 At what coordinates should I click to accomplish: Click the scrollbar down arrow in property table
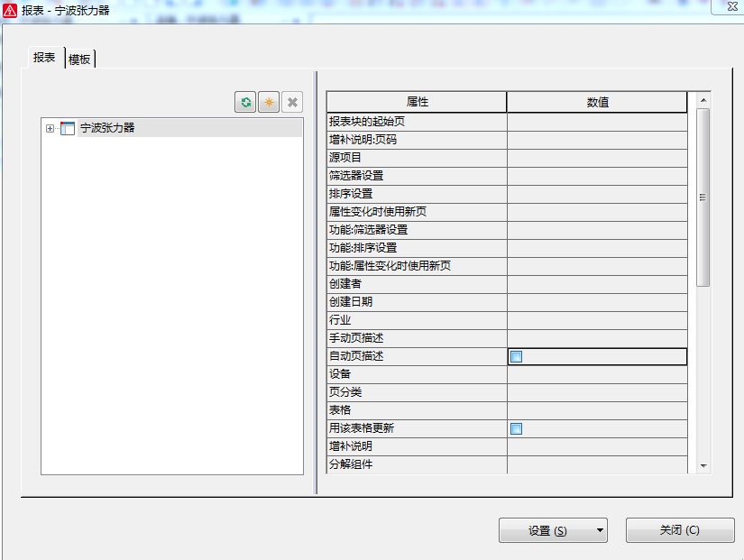(703, 465)
